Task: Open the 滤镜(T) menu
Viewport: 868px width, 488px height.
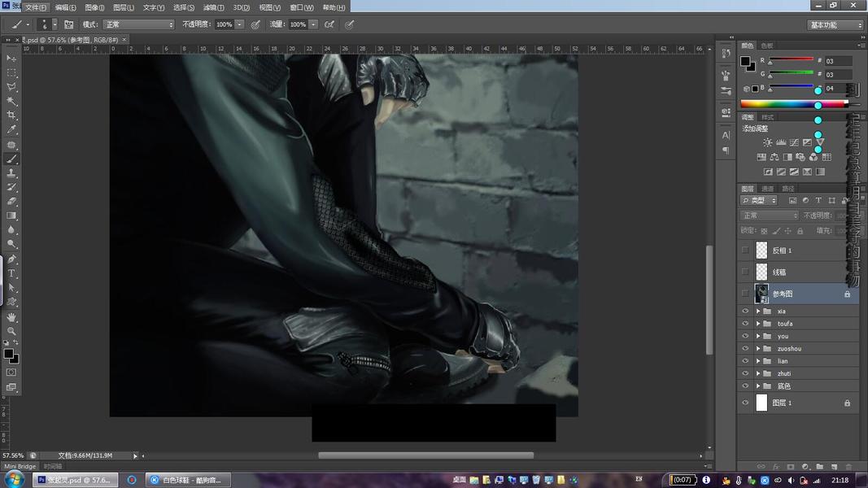Action: click(x=214, y=8)
